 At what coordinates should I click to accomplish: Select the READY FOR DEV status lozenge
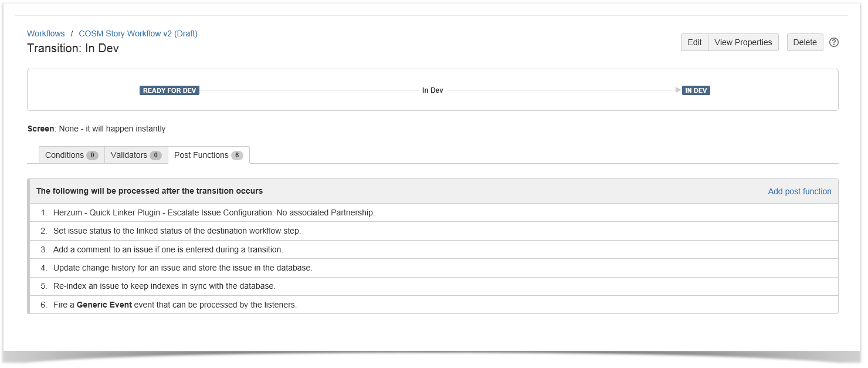point(169,90)
